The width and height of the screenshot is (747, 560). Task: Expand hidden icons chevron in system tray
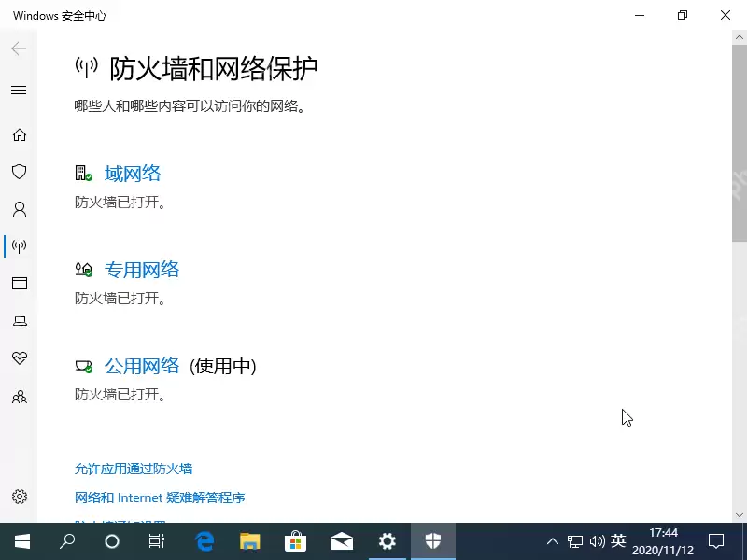click(x=553, y=541)
